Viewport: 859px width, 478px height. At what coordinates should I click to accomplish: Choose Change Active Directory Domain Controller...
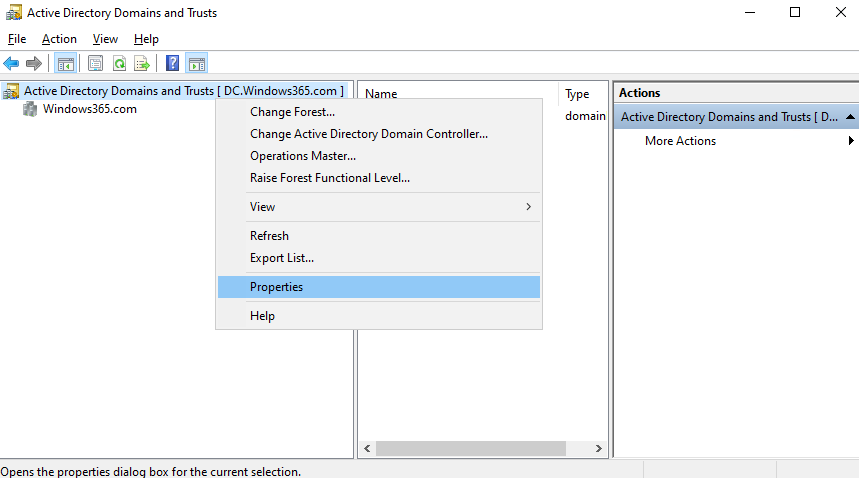pyautogui.click(x=379, y=134)
